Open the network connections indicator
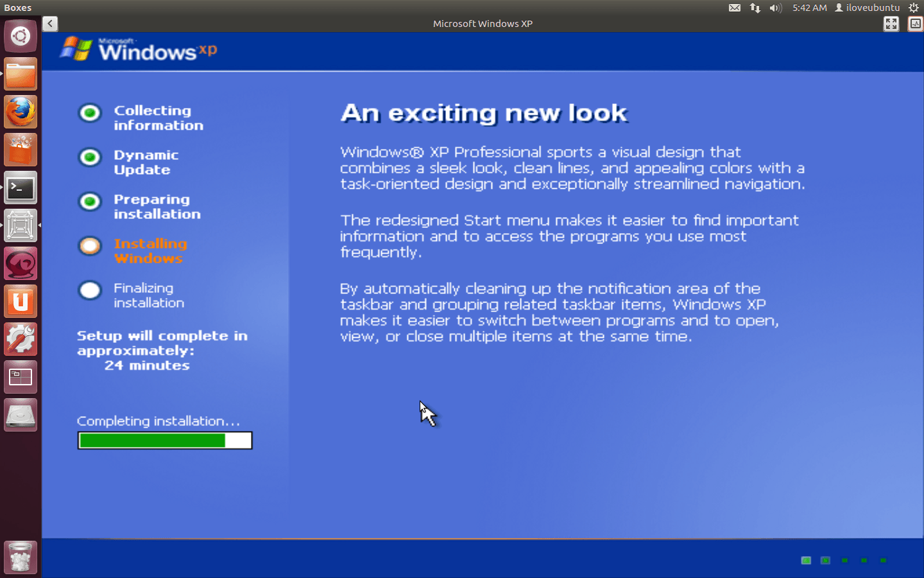The width and height of the screenshot is (924, 578). pyautogui.click(x=755, y=8)
